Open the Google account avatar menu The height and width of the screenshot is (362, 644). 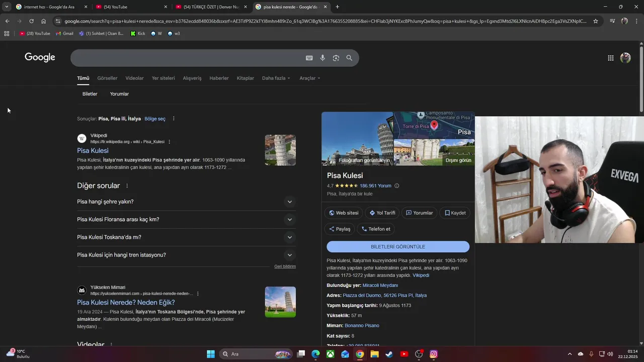625,58
